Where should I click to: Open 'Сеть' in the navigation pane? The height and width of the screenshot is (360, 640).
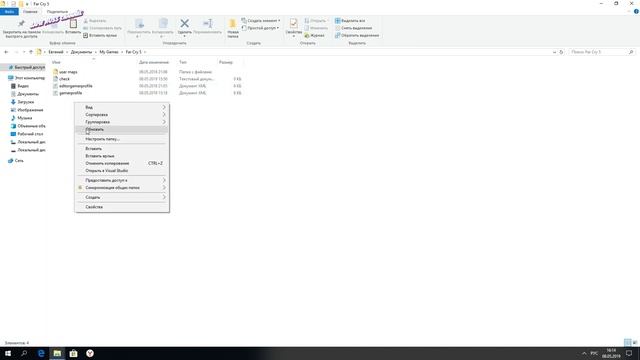19,161
